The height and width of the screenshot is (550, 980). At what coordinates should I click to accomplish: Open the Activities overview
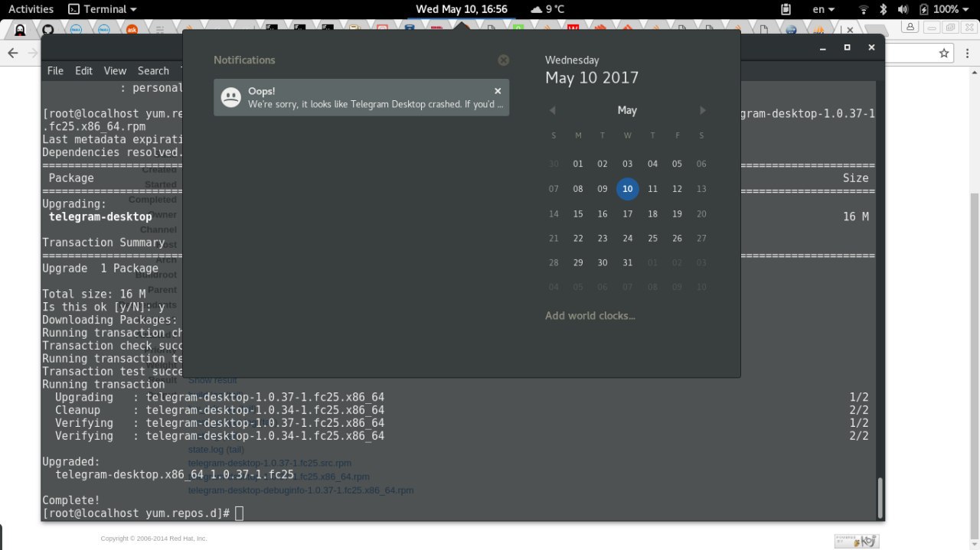click(31, 9)
